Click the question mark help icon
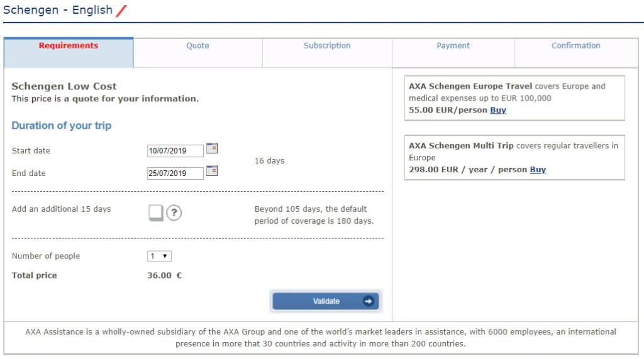Image resolution: width=644 pixels, height=359 pixels. pyautogui.click(x=174, y=213)
